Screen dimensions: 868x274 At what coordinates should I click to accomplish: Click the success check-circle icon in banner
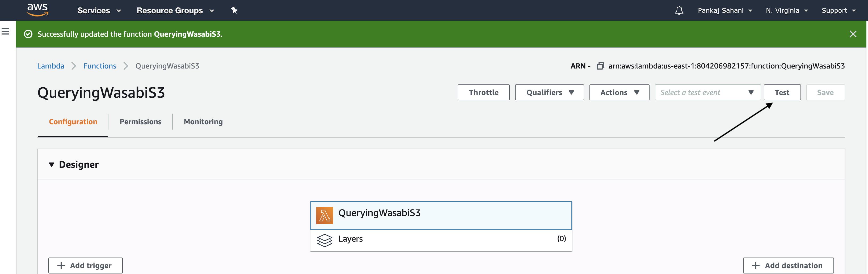28,34
